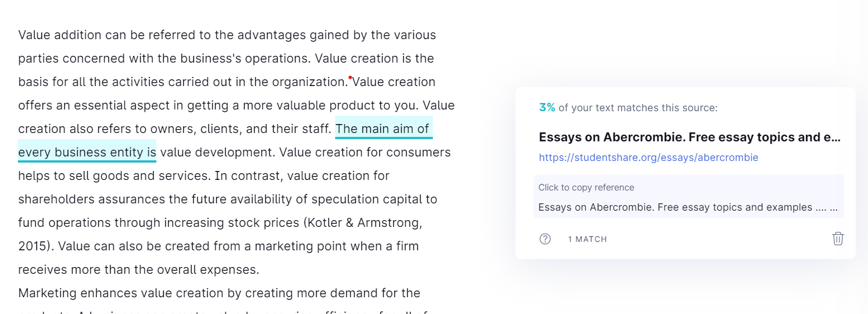Click the '1 MATCH' label
868x314 pixels.
coord(588,239)
